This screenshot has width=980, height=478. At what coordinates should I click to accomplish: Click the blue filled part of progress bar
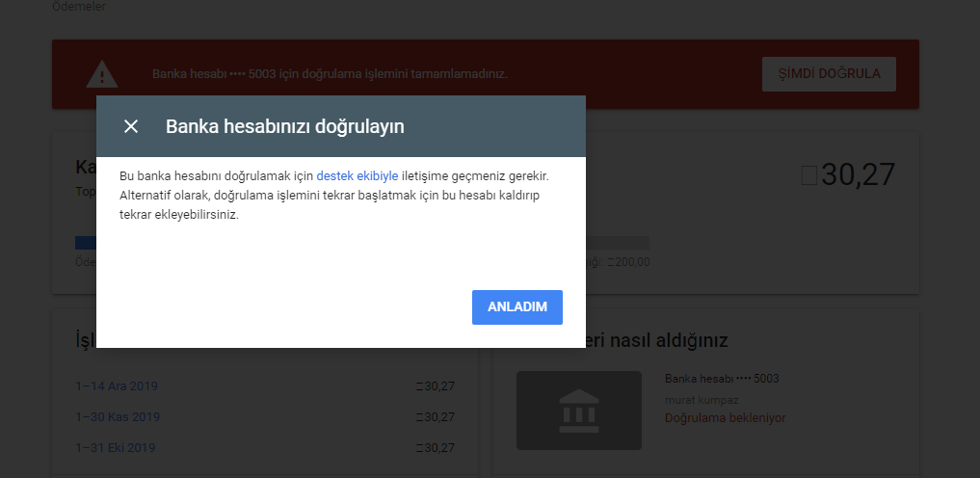[x=86, y=243]
